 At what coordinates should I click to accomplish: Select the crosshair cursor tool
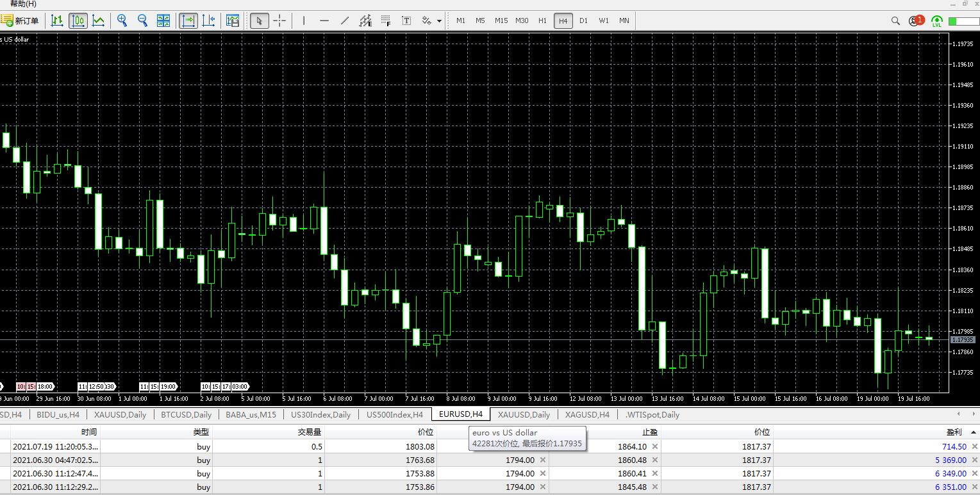[x=279, y=20]
